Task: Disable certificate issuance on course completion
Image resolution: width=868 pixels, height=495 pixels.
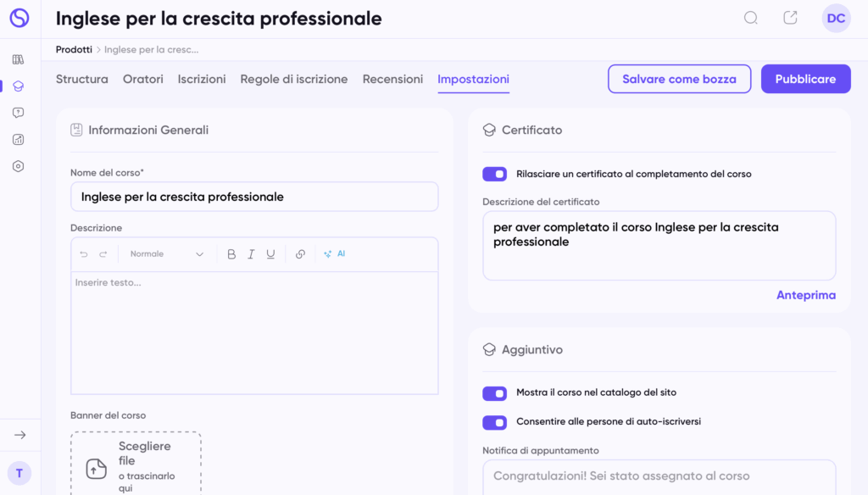Action: tap(494, 174)
